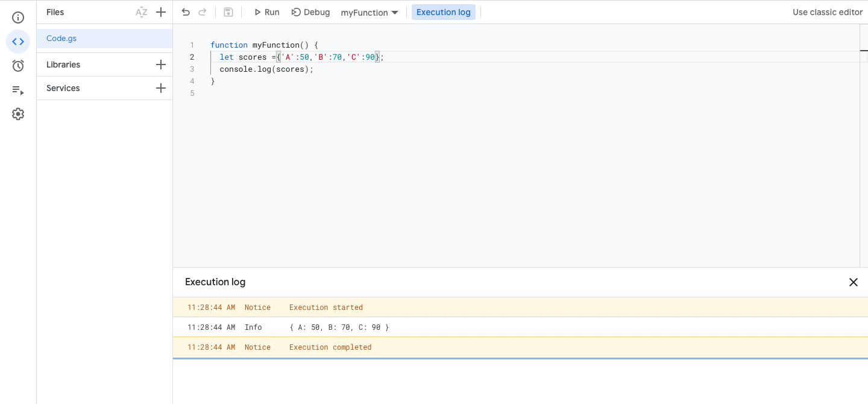Open the Overview info icon in sidebar
The width and height of the screenshot is (868, 404).
point(18,17)
